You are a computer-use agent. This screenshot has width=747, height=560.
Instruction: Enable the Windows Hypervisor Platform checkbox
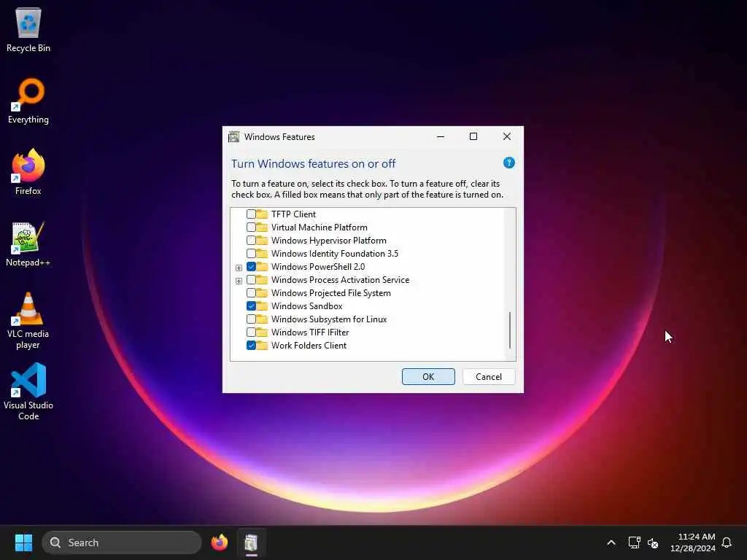tap(251, 240)
